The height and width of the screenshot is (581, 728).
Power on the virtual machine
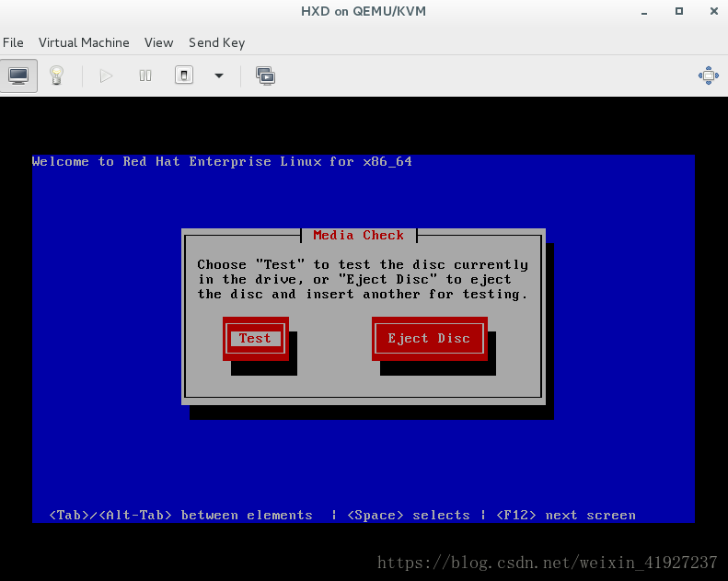tap(106, 76)
